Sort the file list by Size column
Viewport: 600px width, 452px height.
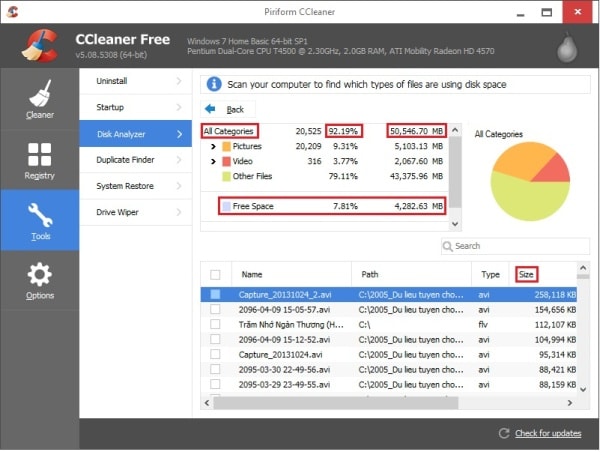click(527, 273)
